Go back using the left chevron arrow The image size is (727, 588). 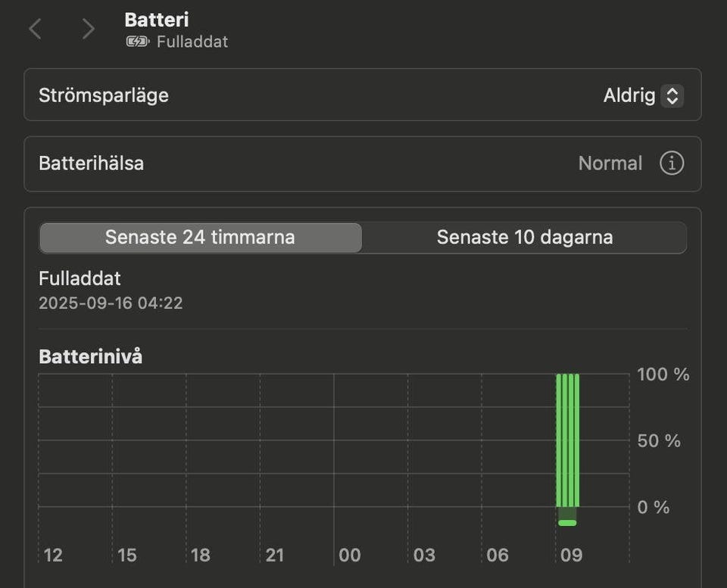[35, 30]
